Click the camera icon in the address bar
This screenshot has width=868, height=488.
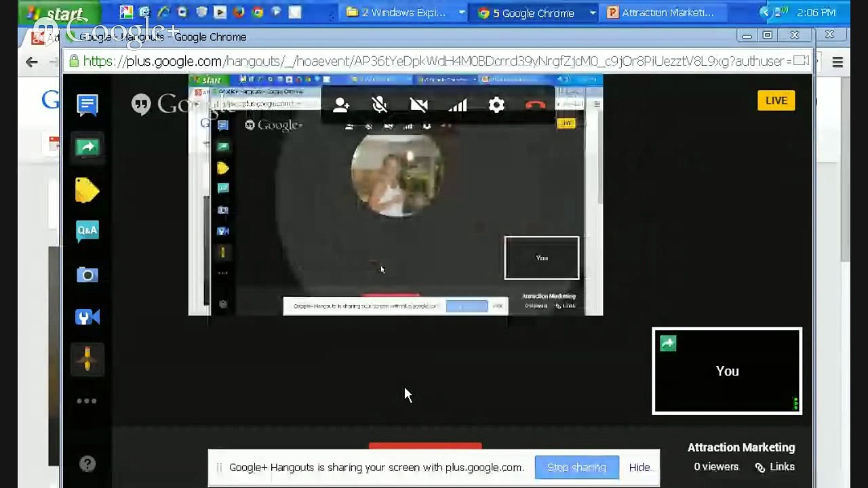tap(802, 61)
